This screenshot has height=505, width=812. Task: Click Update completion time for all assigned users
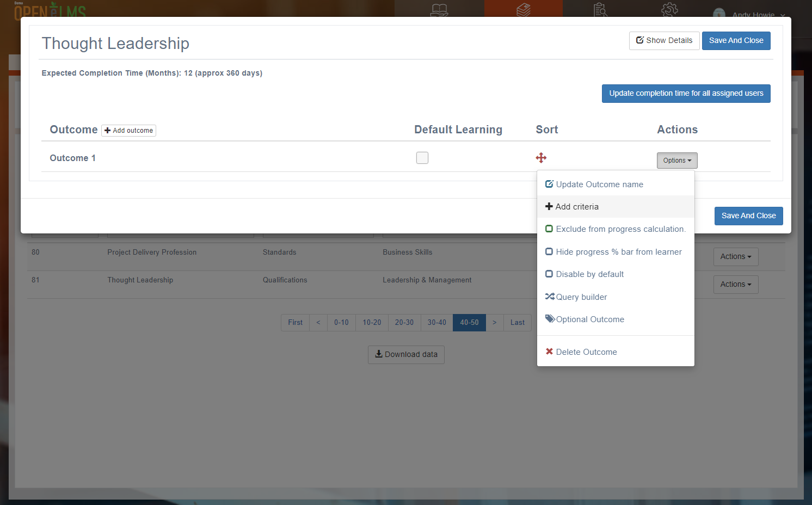pos(686,94)
